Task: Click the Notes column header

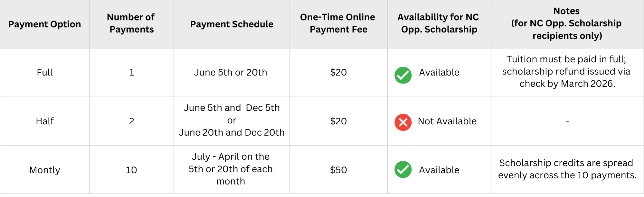Action: click(567, 23)
